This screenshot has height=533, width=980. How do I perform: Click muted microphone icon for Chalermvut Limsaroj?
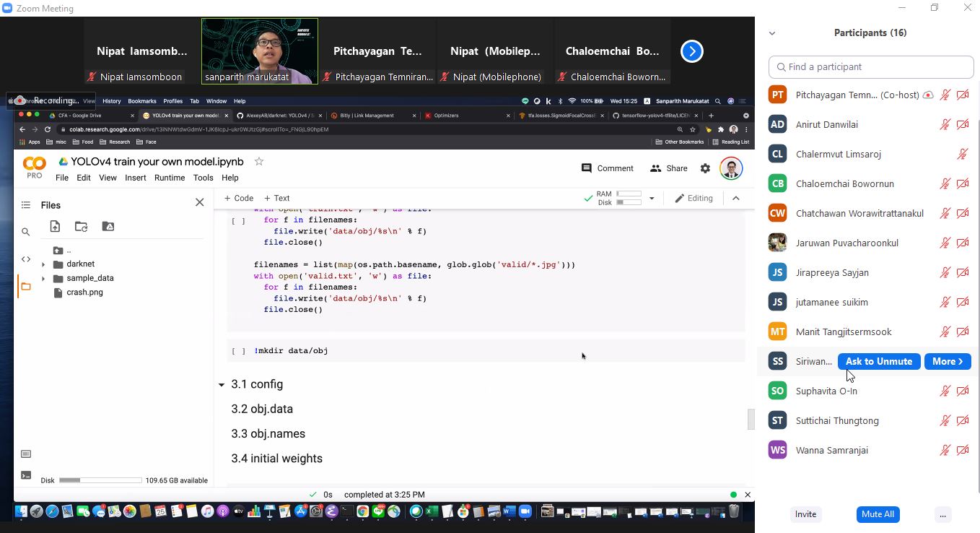(963, 154)
